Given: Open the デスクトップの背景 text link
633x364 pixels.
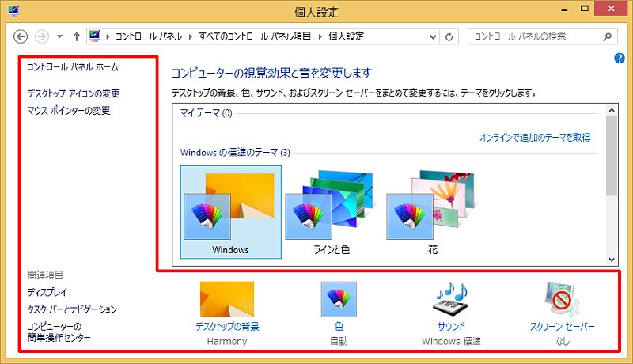Looking at the screenshot, I should tap(227, 327).
